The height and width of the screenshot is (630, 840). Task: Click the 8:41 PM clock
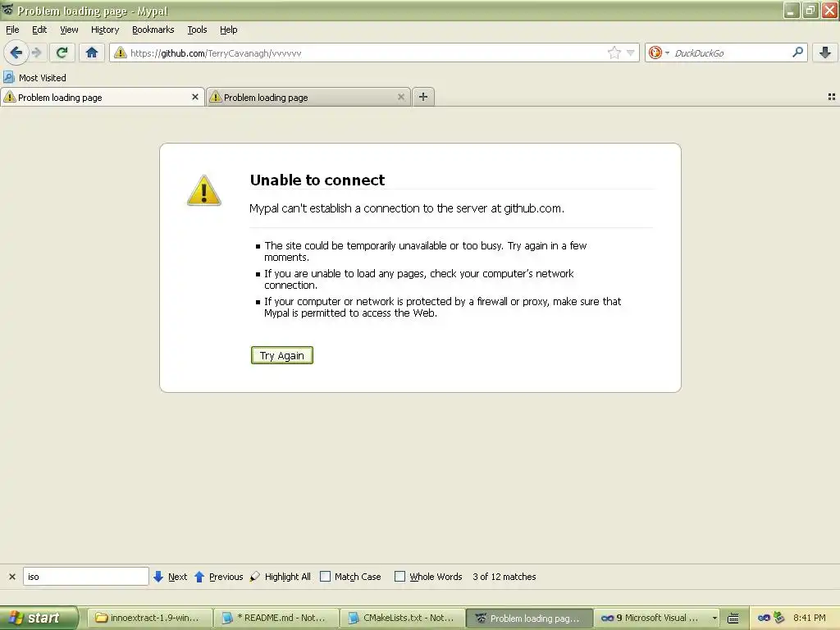810,618
